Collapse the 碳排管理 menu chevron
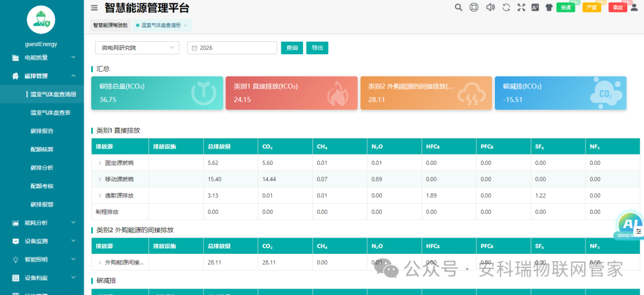Screen dimensions: 644x295 [x=73, y=76]
